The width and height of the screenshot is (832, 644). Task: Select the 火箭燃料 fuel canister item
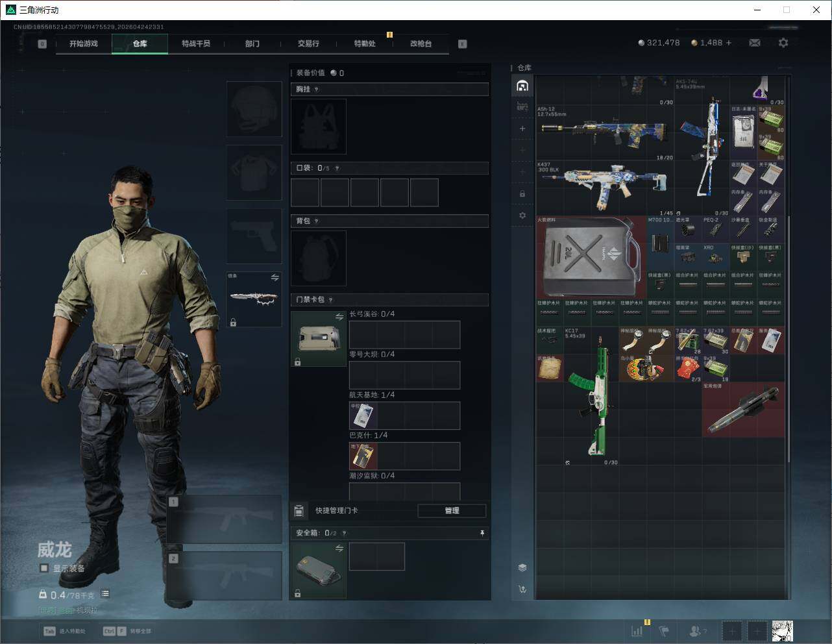pyautogui.click(x=591, y=258)
